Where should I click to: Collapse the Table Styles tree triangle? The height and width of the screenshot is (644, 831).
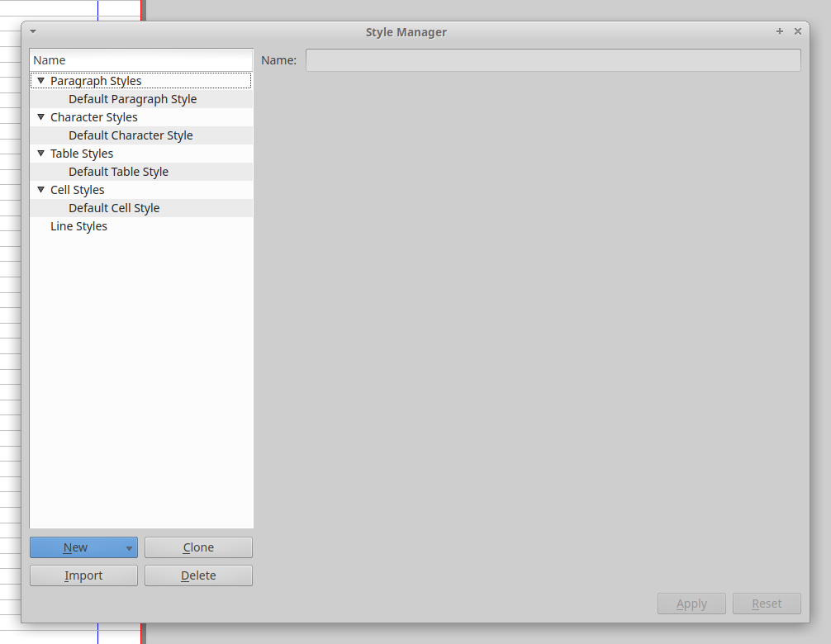(40, 154)
